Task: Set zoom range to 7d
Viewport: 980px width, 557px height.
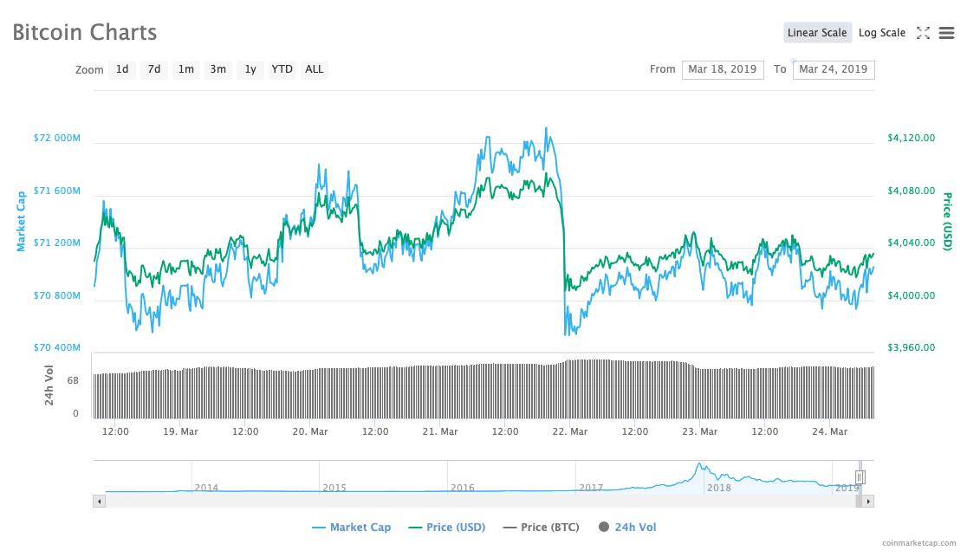Action: [x=154, y=69]
